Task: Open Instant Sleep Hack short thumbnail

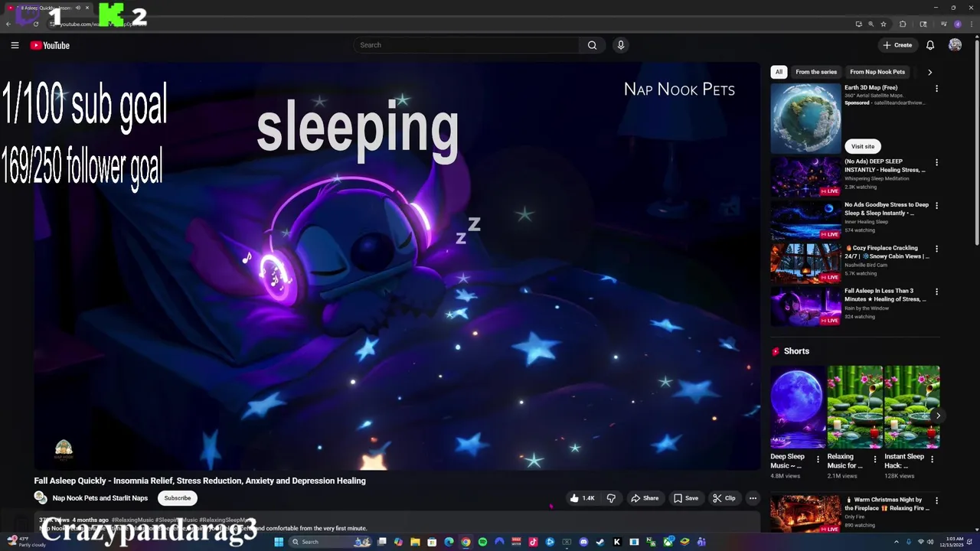Action: pos(912,406)
